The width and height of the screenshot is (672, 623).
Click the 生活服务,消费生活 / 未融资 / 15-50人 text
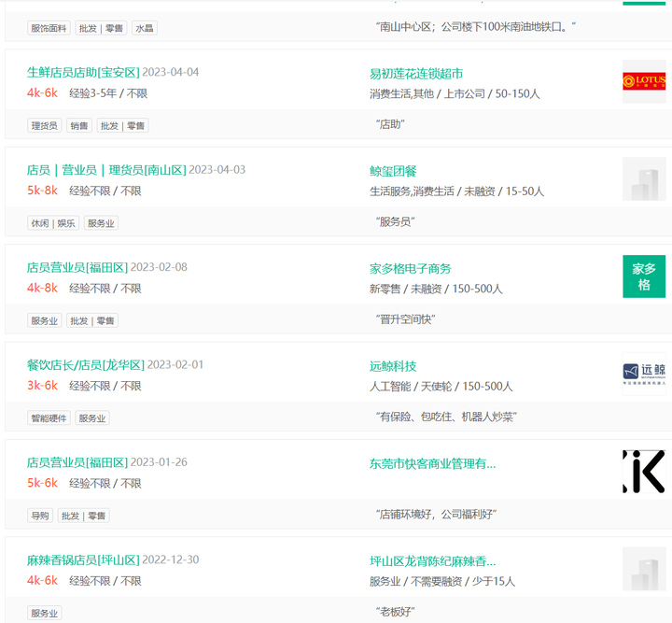pos(456,191)
